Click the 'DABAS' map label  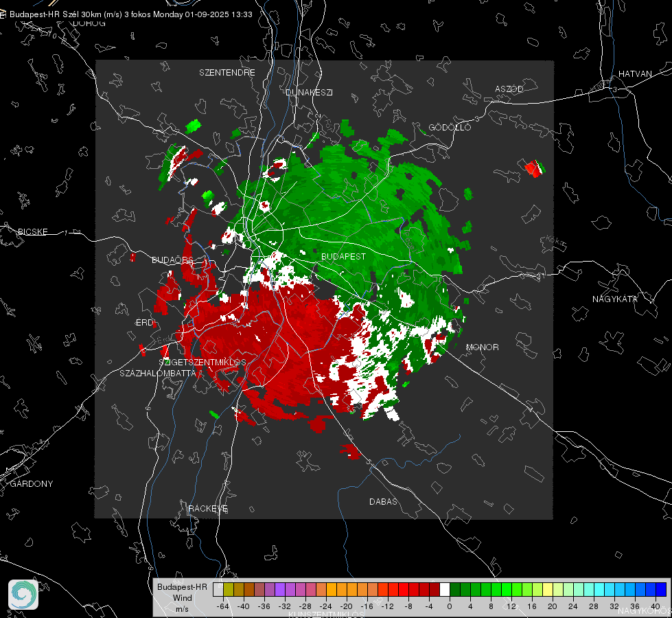pyautogui.click(x=383, y=501)
